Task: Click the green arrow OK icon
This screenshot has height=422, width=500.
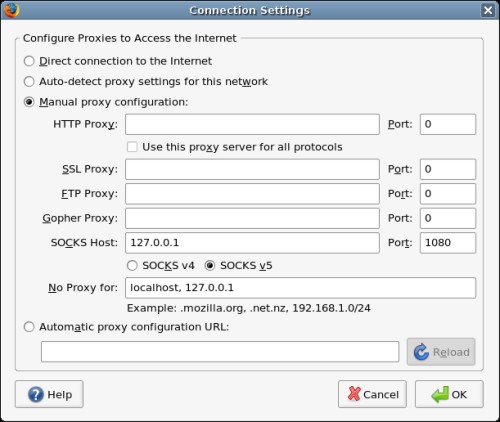Action: (440, 394)
